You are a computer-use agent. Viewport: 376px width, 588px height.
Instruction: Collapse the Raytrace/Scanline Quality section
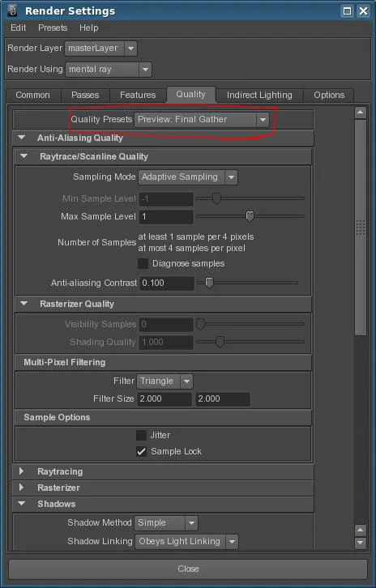tap(24, 156)
